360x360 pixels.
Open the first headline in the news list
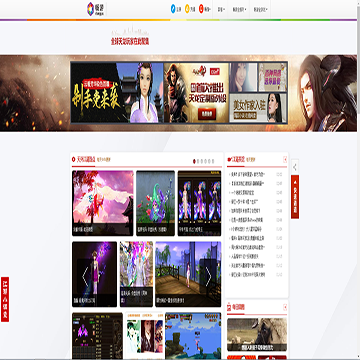(247, 174)
